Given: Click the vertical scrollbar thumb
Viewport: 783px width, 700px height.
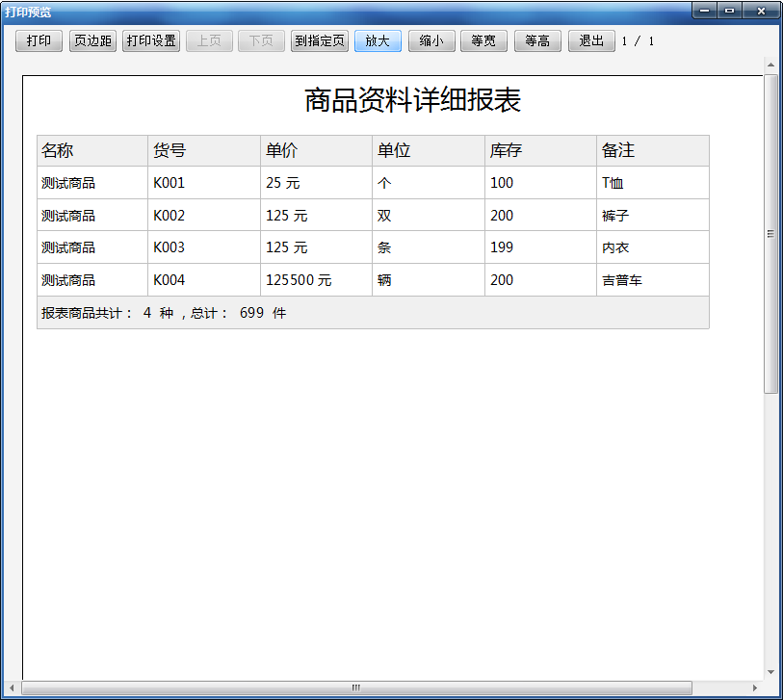Looking at the screenshot, I should click(771, 234).
